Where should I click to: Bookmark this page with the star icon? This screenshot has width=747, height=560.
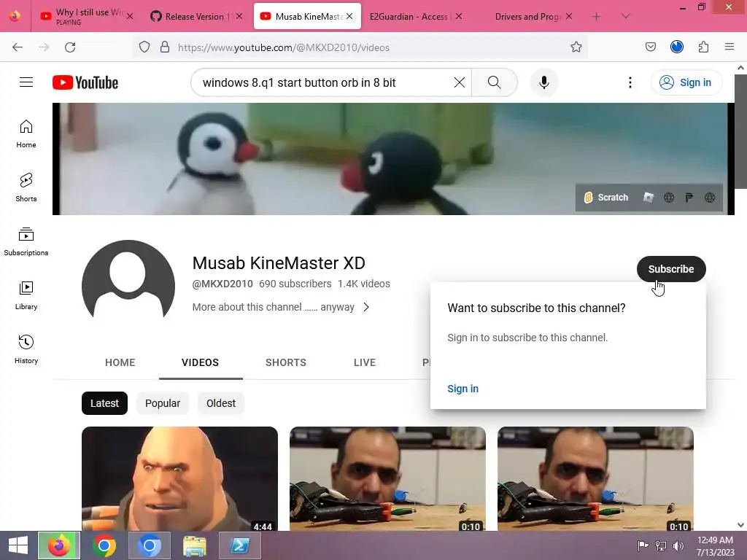point(576,47)
